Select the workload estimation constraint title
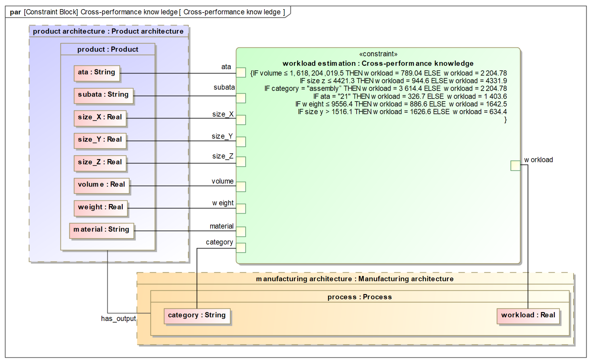 pyautogui.click(x=378, y=63)
